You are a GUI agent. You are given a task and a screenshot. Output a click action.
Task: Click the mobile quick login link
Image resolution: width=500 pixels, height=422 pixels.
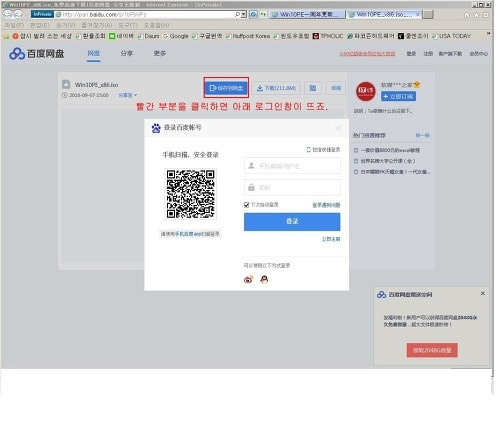click(x=323, y=150)
